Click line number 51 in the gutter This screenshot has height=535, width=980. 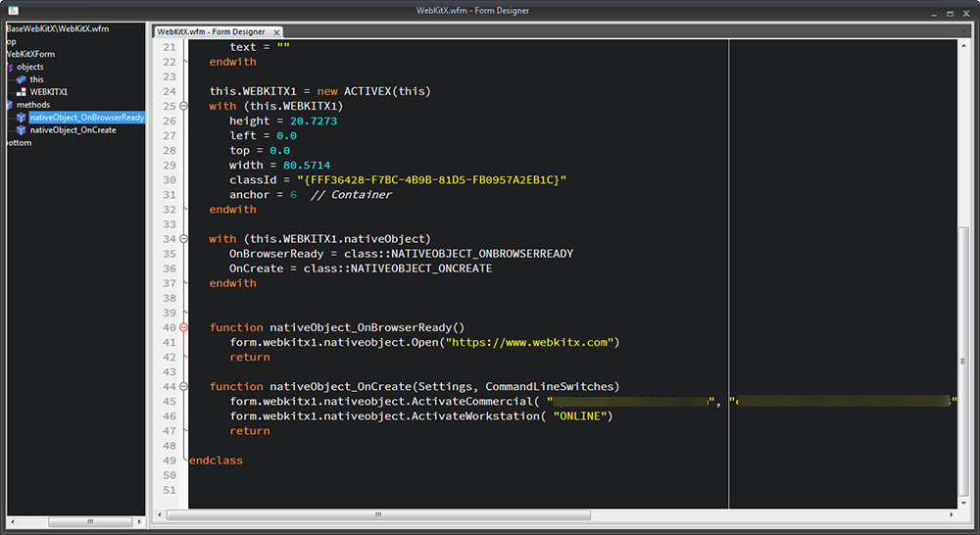coord(170,490)
